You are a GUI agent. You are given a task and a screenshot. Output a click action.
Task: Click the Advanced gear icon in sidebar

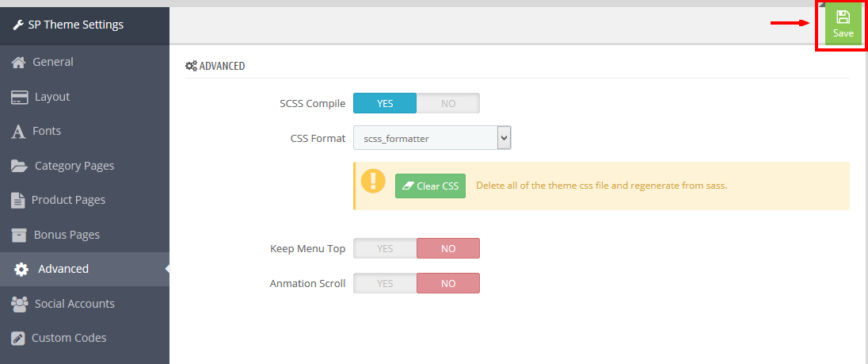coord(21,270)
